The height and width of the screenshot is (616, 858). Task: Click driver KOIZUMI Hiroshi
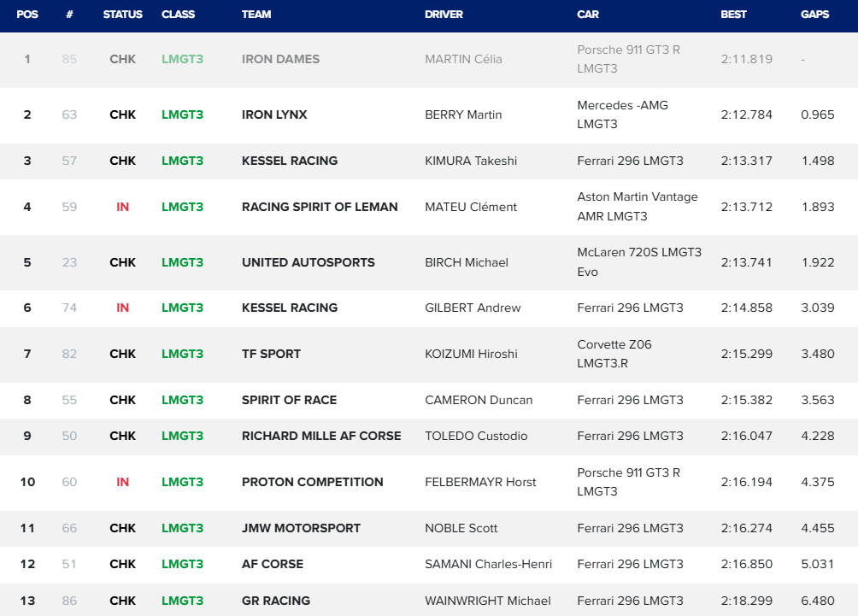pos(471,354)
